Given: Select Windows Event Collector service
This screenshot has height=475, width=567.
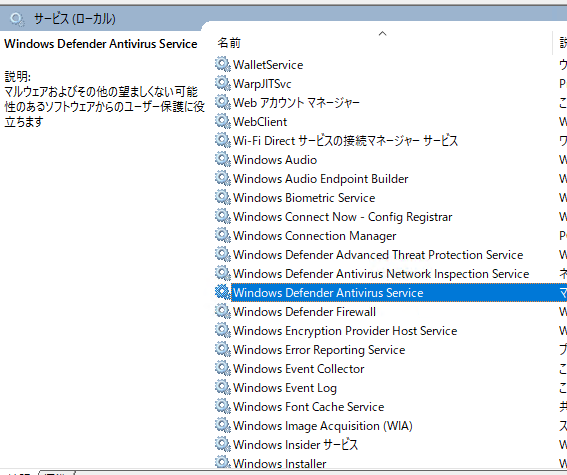Looking at the screenshot, I should point(298,369).
